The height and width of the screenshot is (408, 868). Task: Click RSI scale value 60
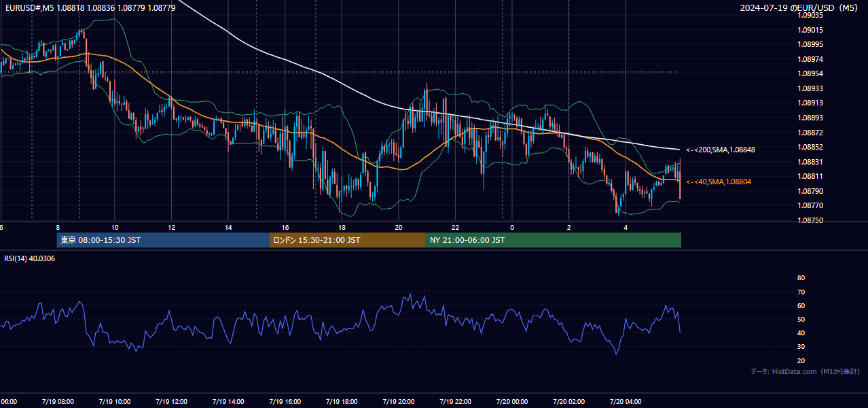point(801,305)
